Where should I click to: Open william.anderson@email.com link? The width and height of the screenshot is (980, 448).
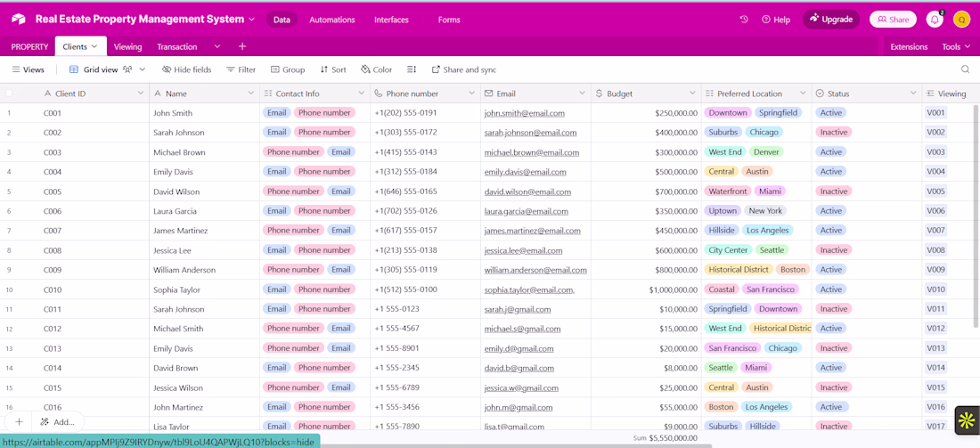tap(535, 270)
